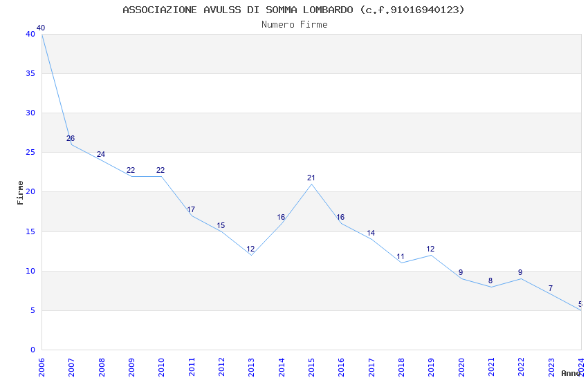Click the data value 16 above 2014
Viewport: 588px width, 380px height.
pyautogui.click(x=281, y=217)
